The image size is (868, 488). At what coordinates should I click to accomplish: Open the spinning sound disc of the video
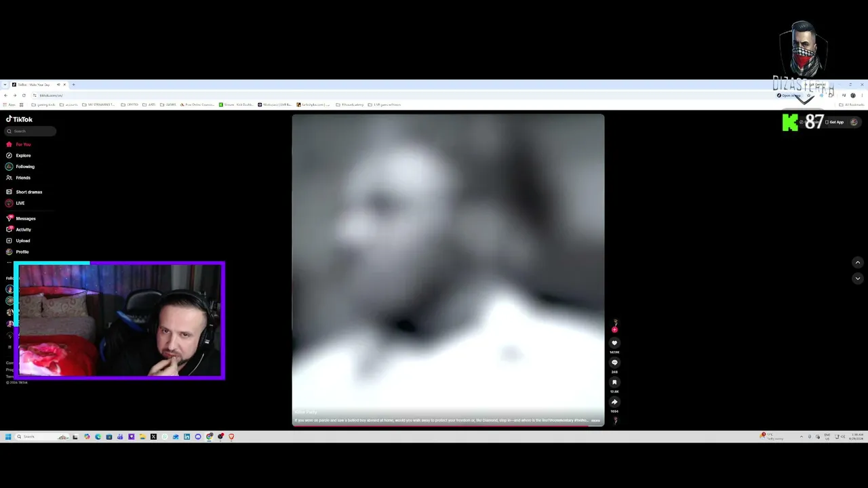click(615, 420)
